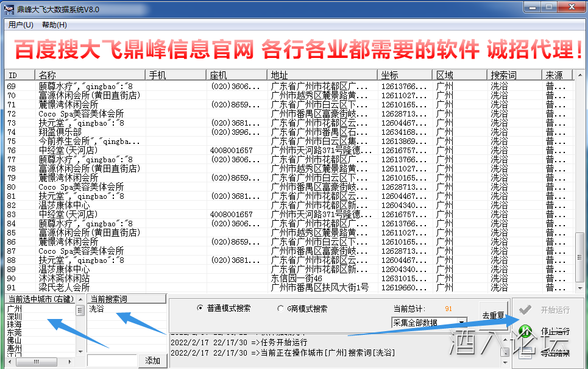The image size is (588, 369).
Task: Click the 当前搜索词 header
Action: 127,299
